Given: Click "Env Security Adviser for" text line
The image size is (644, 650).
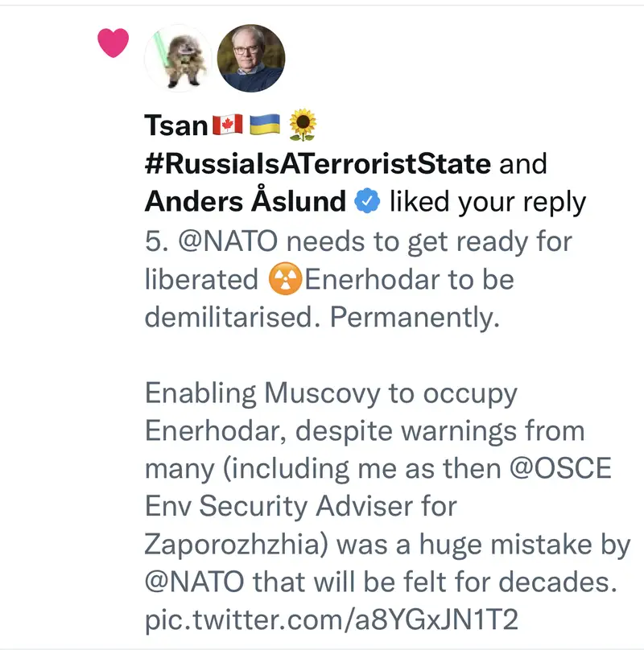Looking at the screenshot, I should tap(300, 508).
